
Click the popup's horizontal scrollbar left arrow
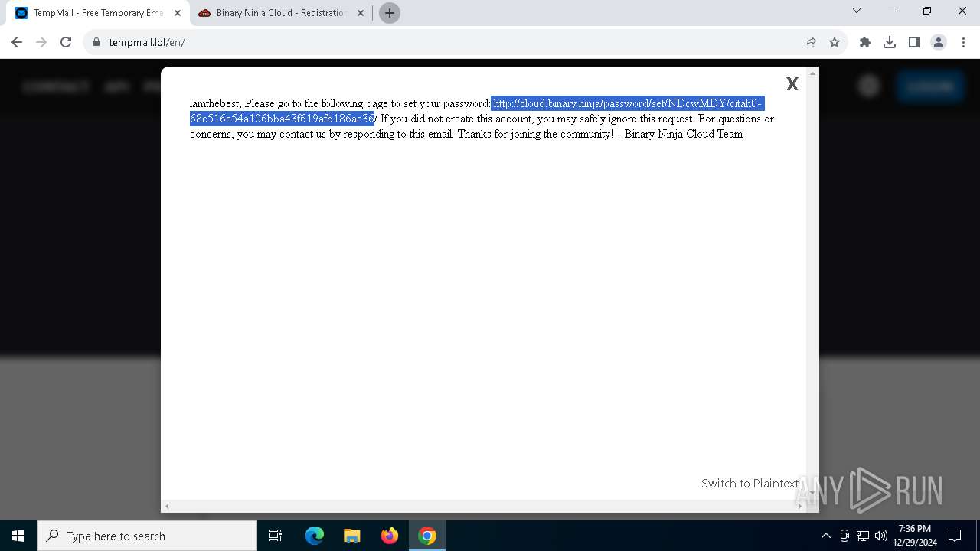[x=167, y=506]
